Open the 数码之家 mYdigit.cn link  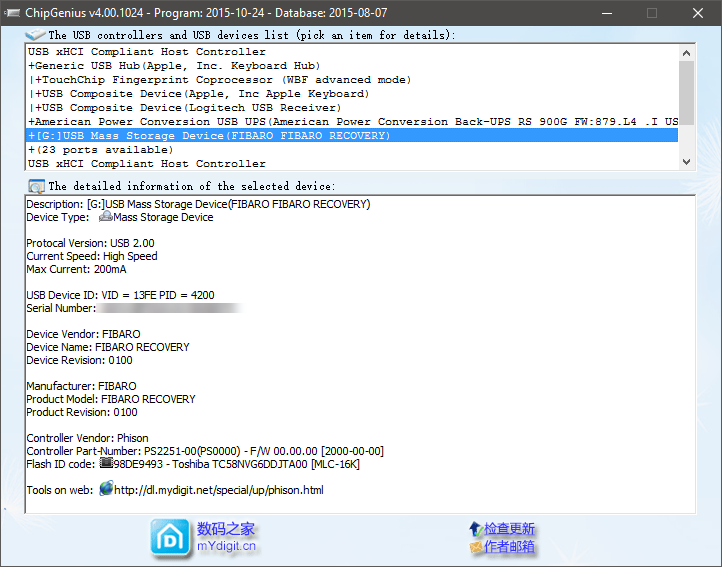226,537
